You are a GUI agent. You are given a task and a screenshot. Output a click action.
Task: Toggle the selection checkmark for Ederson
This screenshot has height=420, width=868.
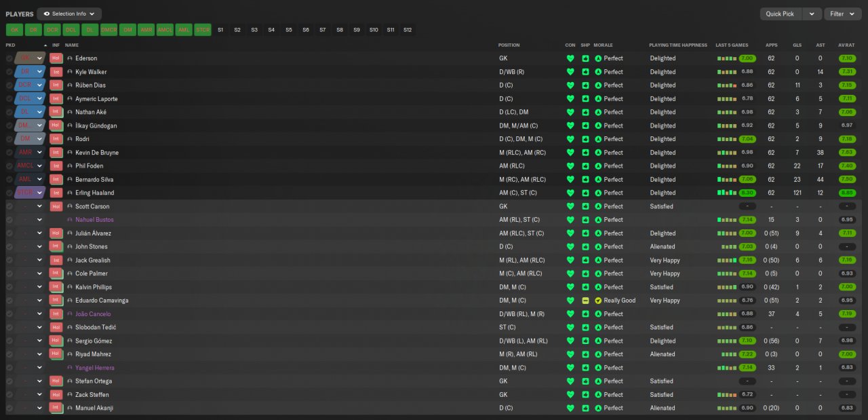click(x=9, y=58)
